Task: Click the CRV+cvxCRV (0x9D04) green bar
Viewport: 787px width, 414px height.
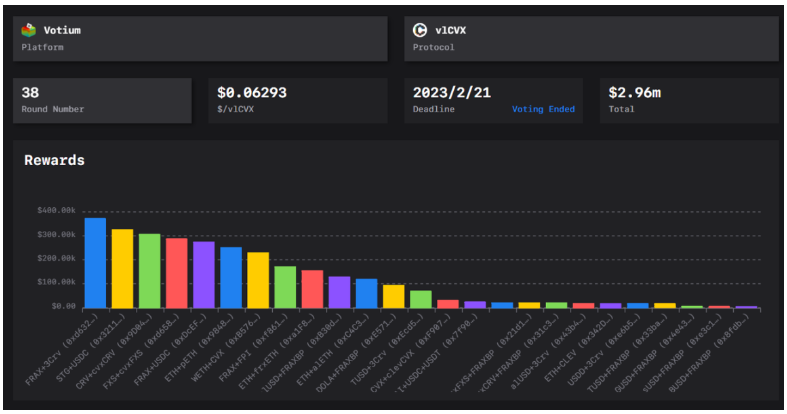Action: click(x=150, y=271)
